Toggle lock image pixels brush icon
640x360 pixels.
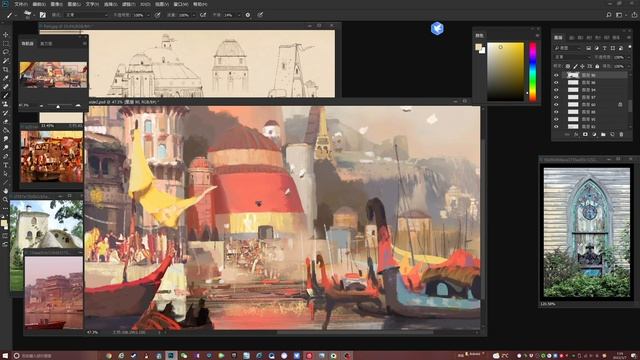[x=575, y=66]
